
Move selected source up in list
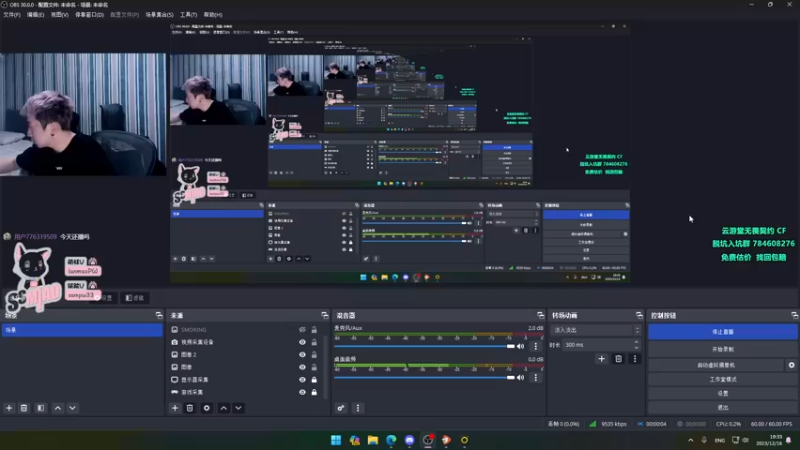click(223, 408)
